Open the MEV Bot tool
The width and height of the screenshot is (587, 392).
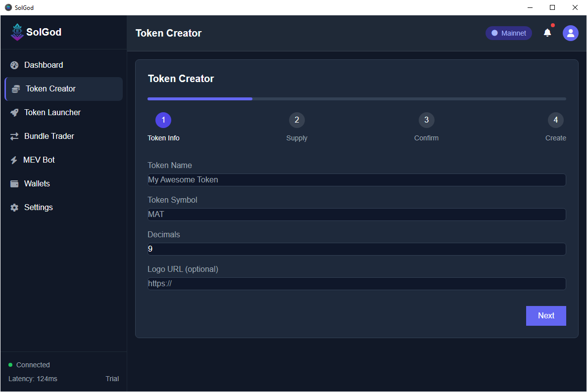pyautogui.click(x=14, y=160)
